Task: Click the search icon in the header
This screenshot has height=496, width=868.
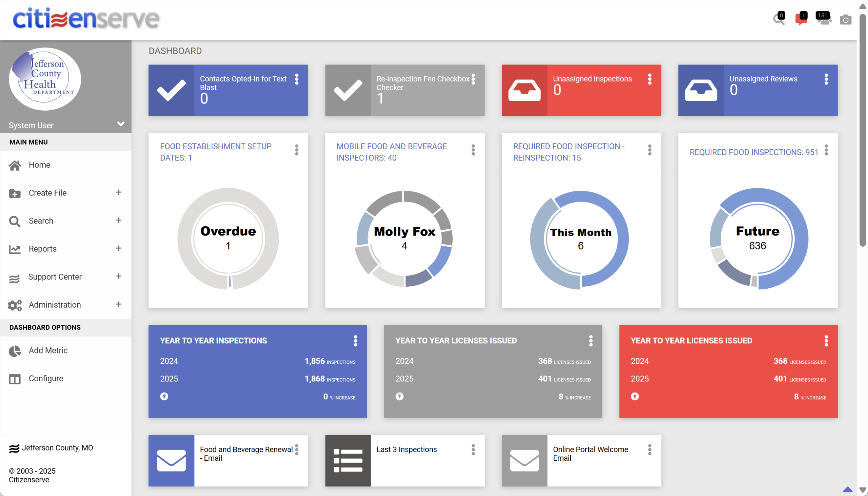Action: pyautogui.click(x=778, y=20)
